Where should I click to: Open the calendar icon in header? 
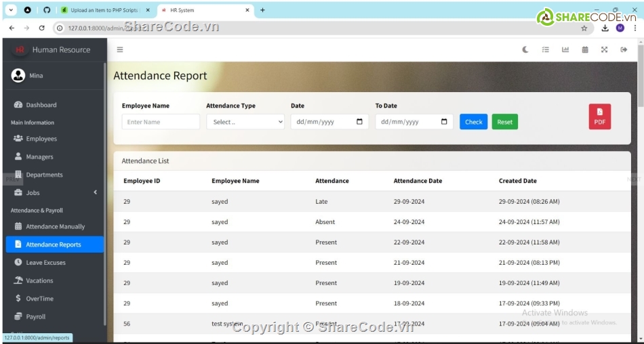click(x=585, y=49)
